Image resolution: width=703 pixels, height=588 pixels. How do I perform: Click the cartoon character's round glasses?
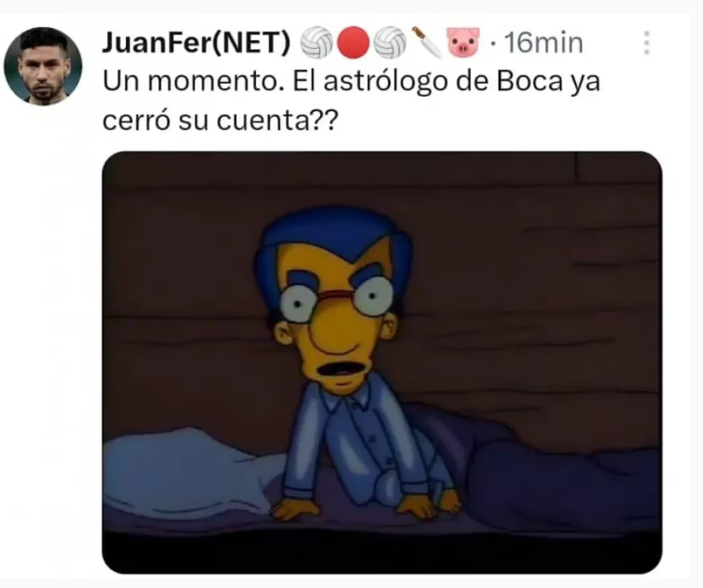coord(337,297)
